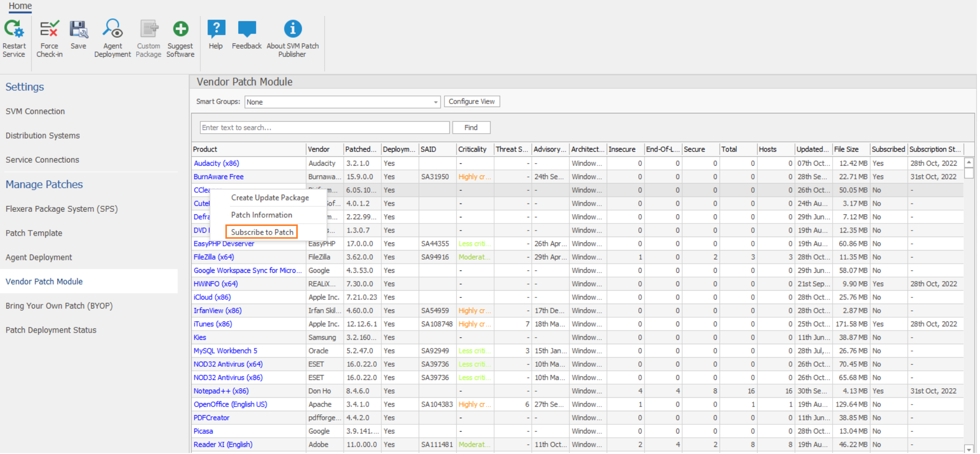The width and height of the screenshot is (980, 454).
Task: Click the HWiNFO (x64) product link
Action: pos(216,284)
